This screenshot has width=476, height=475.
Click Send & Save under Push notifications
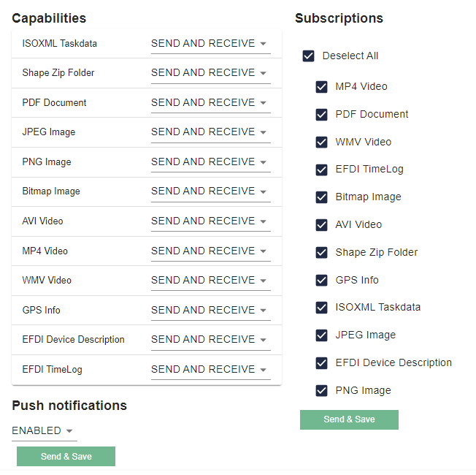click(66, 457)
